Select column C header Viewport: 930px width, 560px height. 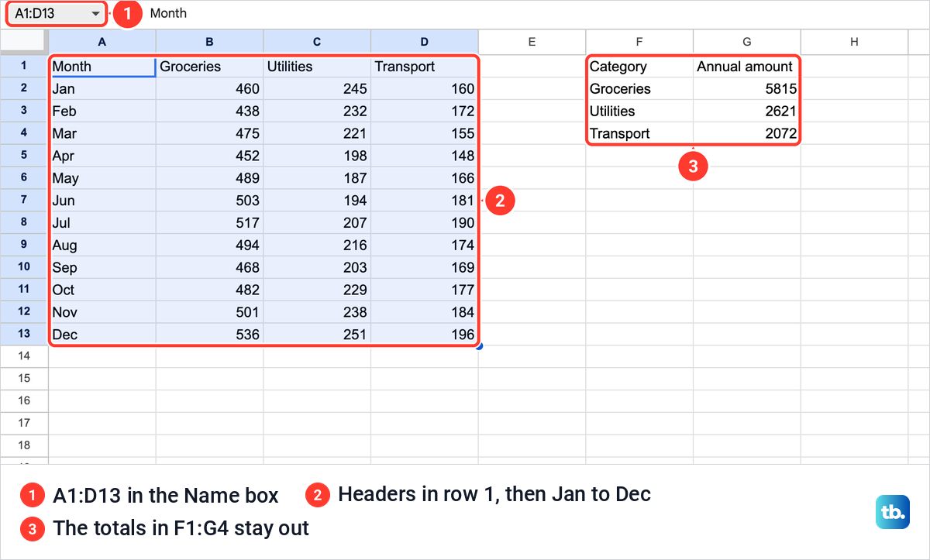point(317,42)
